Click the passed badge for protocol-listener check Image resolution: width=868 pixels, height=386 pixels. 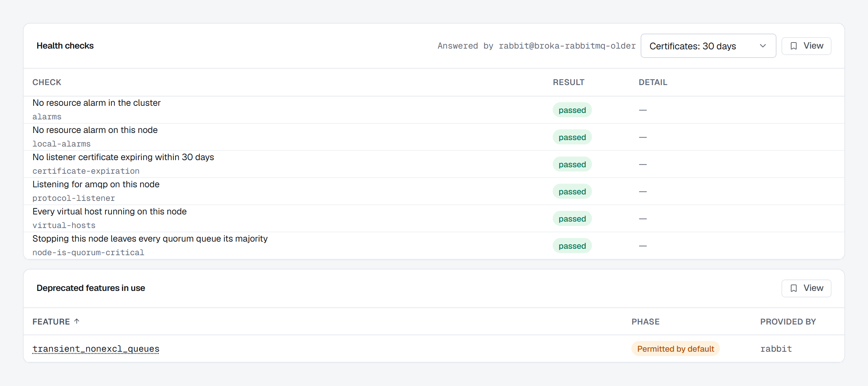[572, 192]
